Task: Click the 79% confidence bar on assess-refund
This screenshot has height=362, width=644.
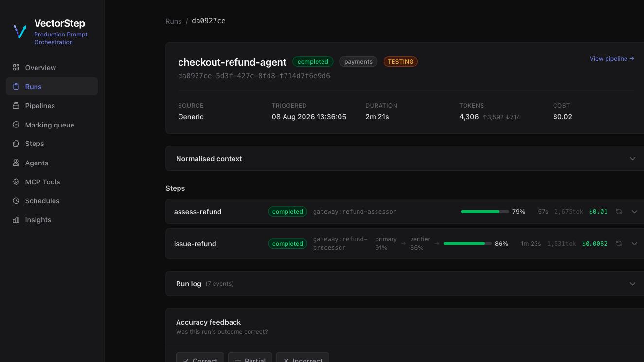Action: pos(485,212)
